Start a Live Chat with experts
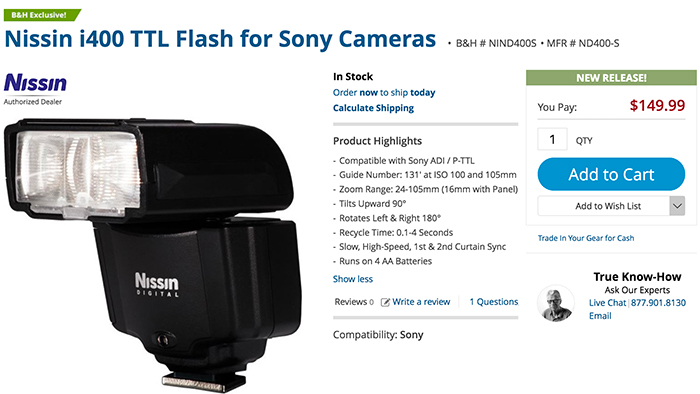 pyautogui.click(x=607, y=303)
